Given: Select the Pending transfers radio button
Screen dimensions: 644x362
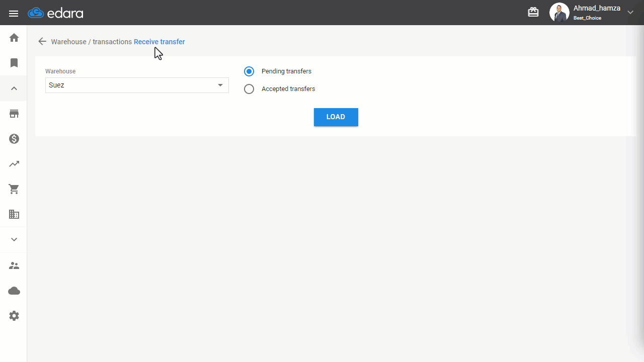Looking at the screenshot, I should [249, 71].
